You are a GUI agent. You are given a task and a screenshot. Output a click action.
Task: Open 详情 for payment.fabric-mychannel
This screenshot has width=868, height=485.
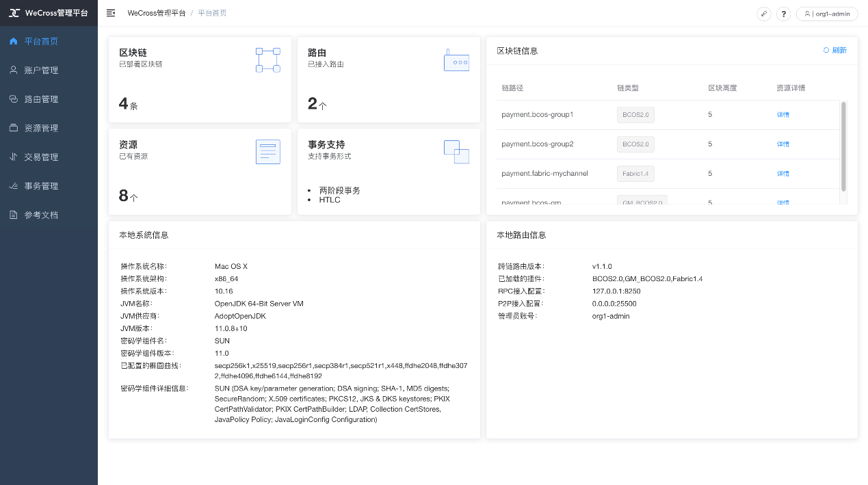[783, 174]
